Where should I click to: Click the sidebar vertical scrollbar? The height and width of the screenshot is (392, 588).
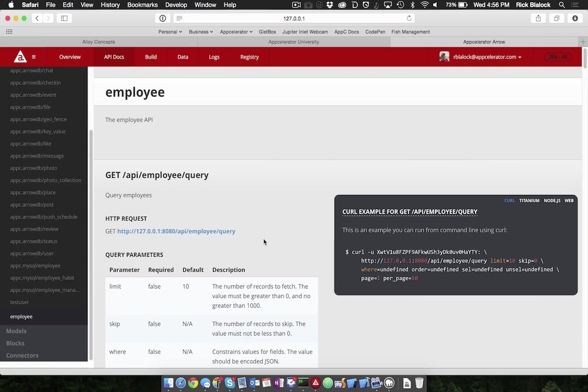90,245
